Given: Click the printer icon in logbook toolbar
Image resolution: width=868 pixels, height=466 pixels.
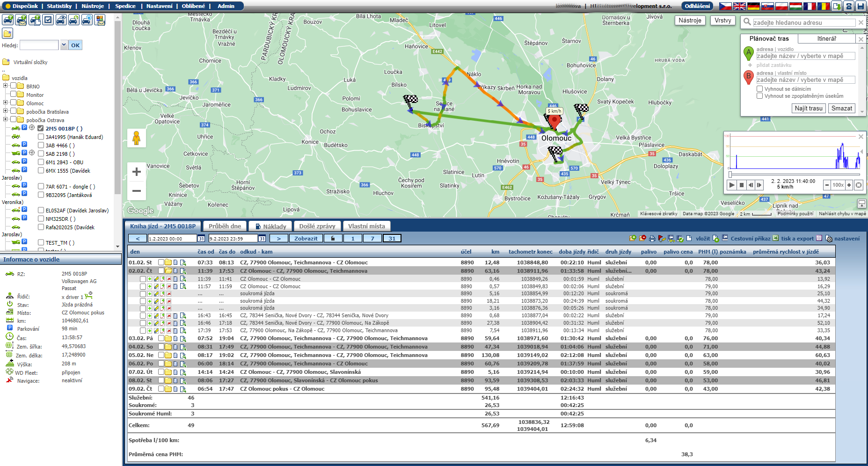Looking at the screenshot, I should click(652, 239).
